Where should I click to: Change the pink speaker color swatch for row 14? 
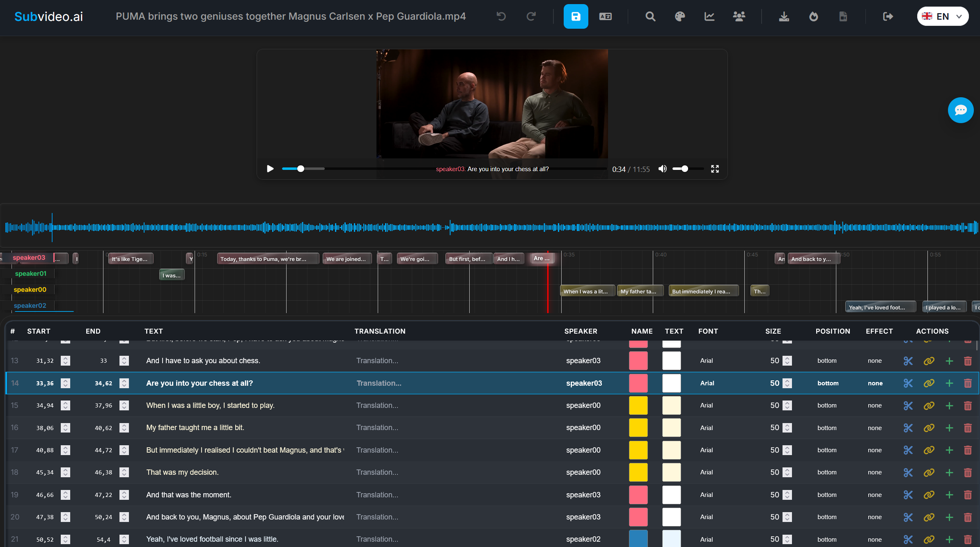[x=638, y=383]
